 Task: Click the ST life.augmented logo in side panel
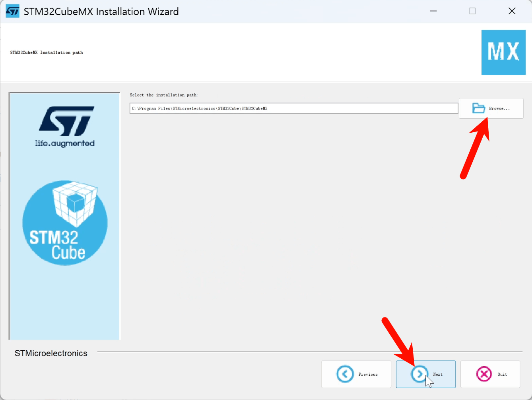point(65,127)
